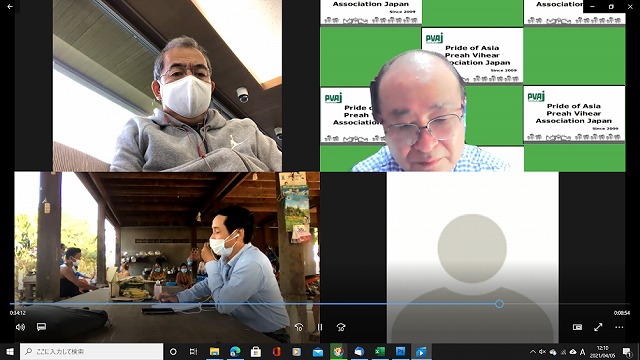Open the taskbar clock and date
The image size is (640, 360).
coord(602,351)
